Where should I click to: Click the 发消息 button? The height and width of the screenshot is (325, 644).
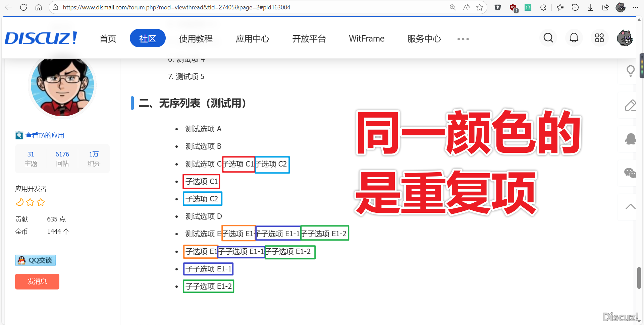[x=37, y=281]
